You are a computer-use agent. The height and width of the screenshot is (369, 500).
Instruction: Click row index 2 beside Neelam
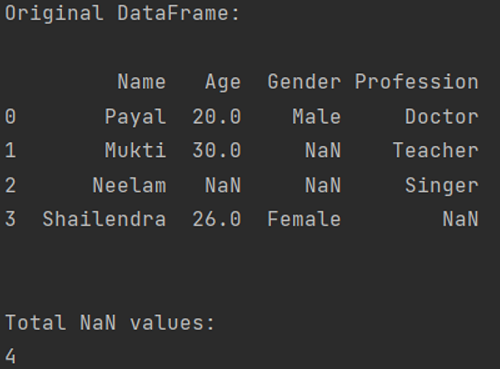(10, 185)
